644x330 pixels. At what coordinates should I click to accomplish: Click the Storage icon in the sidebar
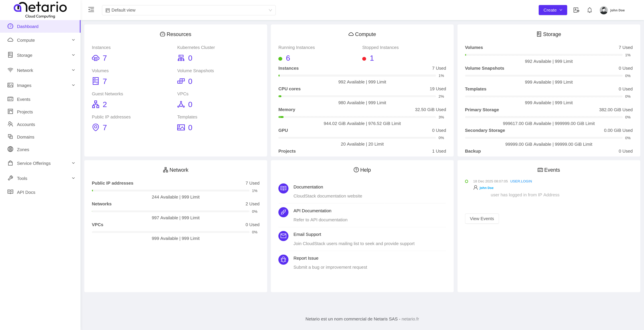click(x=10, y=55)
